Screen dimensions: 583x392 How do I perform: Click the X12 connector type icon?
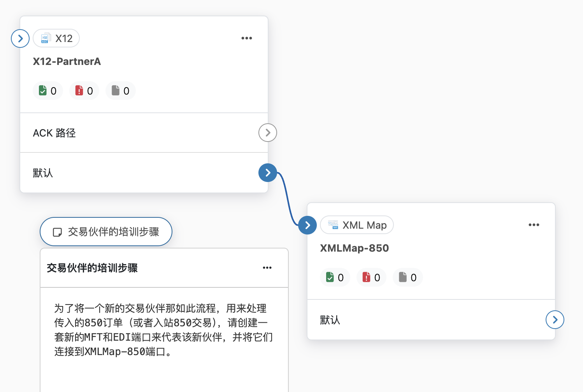click(x=45, y=38)
